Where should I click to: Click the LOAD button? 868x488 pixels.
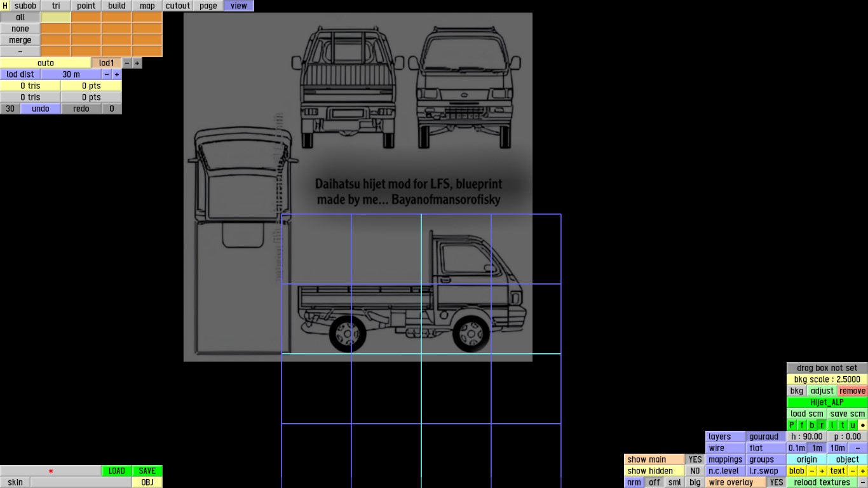coord(117,471)
